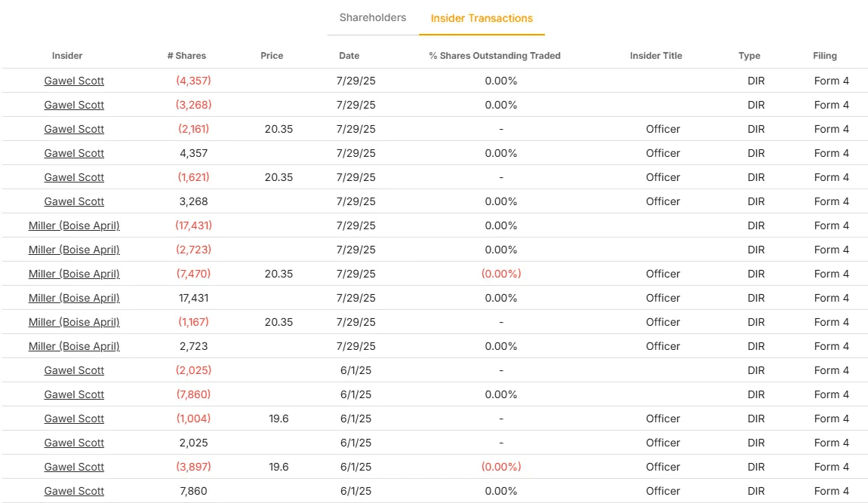
Task: Open Gawel Scott link for 7,860 shares row
Action: point(74,491)
